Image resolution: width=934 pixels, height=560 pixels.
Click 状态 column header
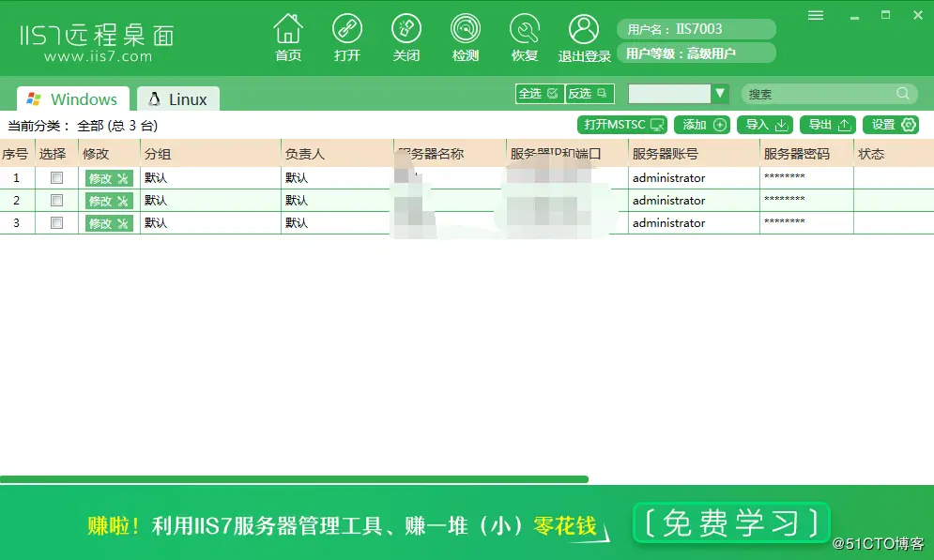coord(894,154)
